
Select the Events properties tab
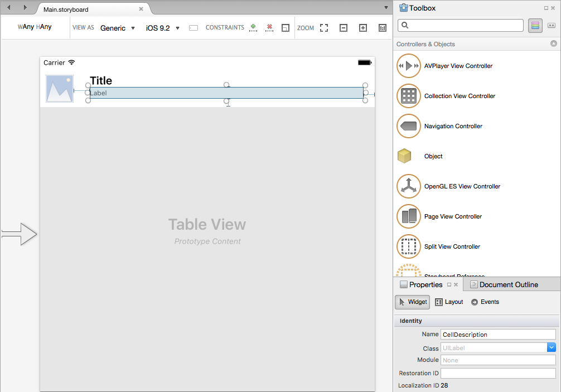point(485,302)
